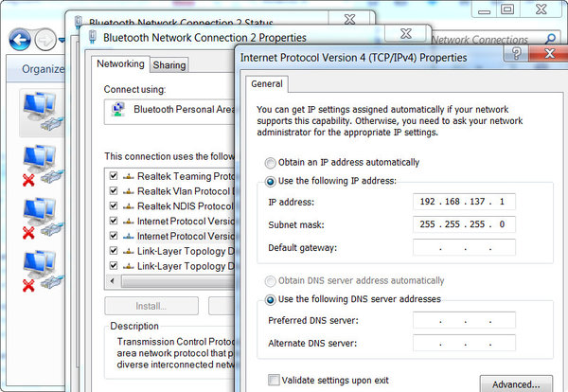Click the Subnet mask input field

tap(464, 224)
